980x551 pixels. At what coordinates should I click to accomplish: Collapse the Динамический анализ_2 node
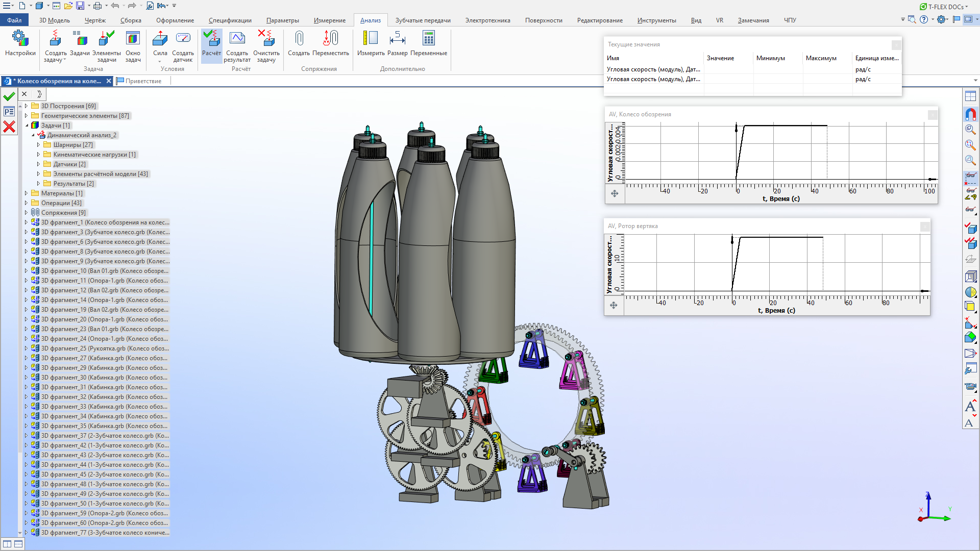(x=33, y=135)
